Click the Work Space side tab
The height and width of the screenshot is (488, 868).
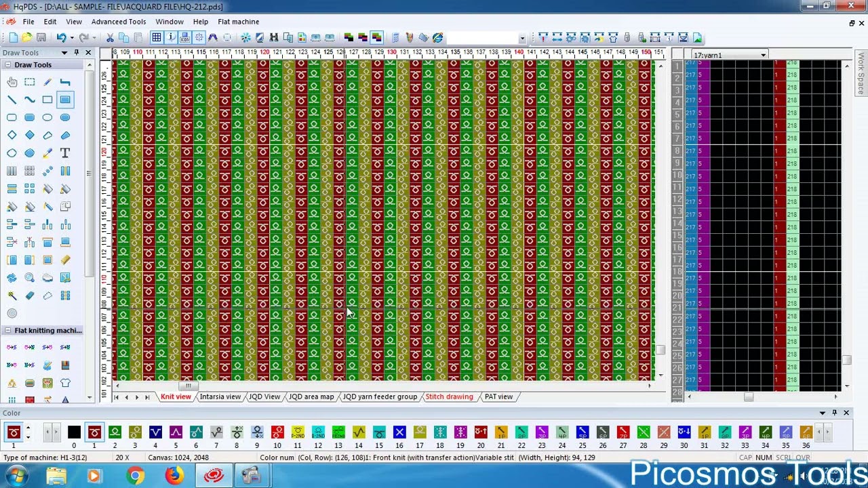point(861,73)
